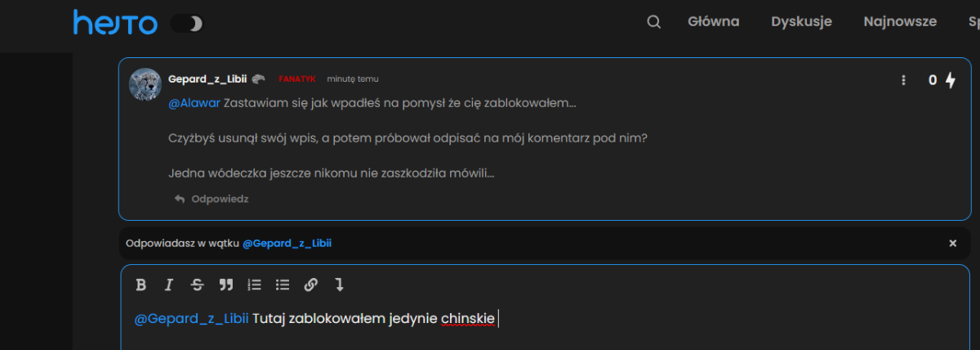Viewport: 980px width, 350px height.
Task: Switch to the Najnowsze tab
Action: pyautogui.click(x=900, y=22)
